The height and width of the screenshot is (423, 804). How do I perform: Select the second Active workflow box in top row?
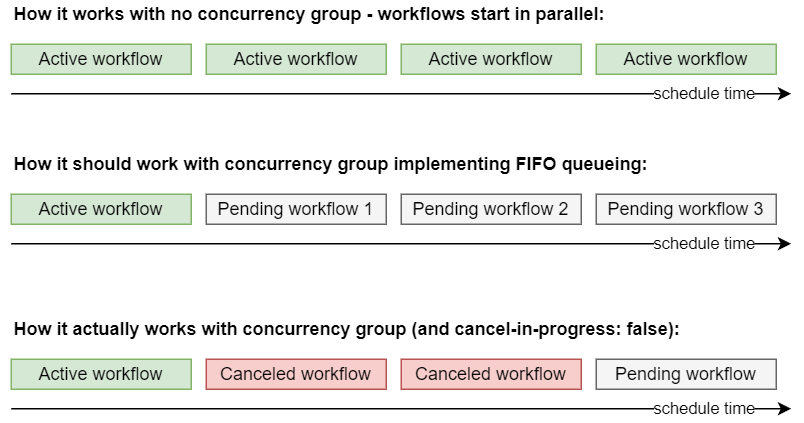[x=296, y=59]
